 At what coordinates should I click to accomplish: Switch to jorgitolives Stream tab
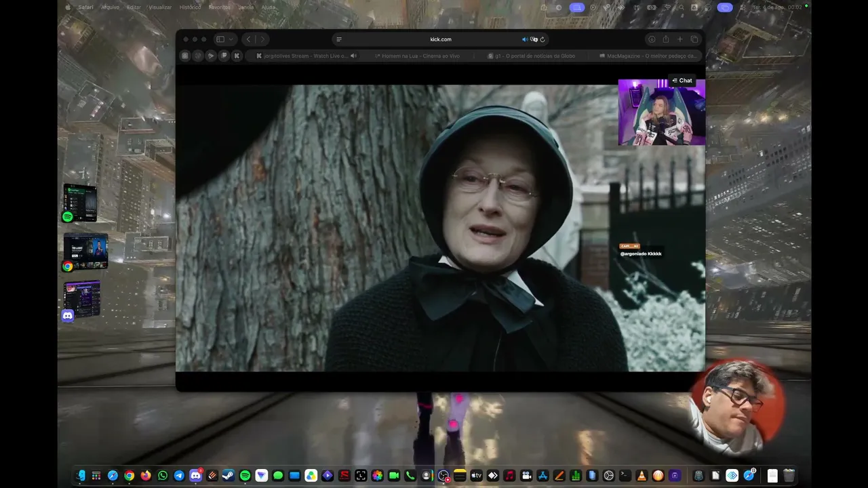pos(302,56)
